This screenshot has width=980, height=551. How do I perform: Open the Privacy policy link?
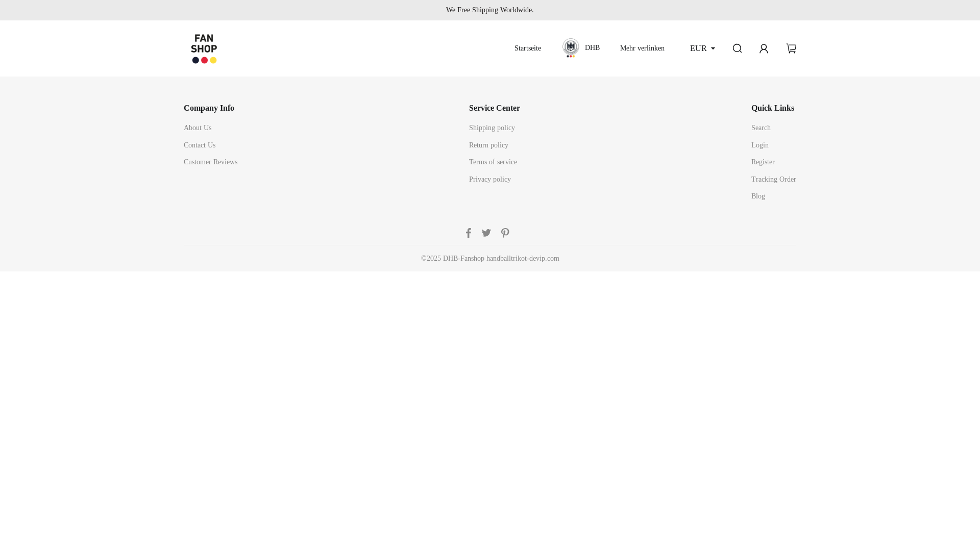[490, 180]
